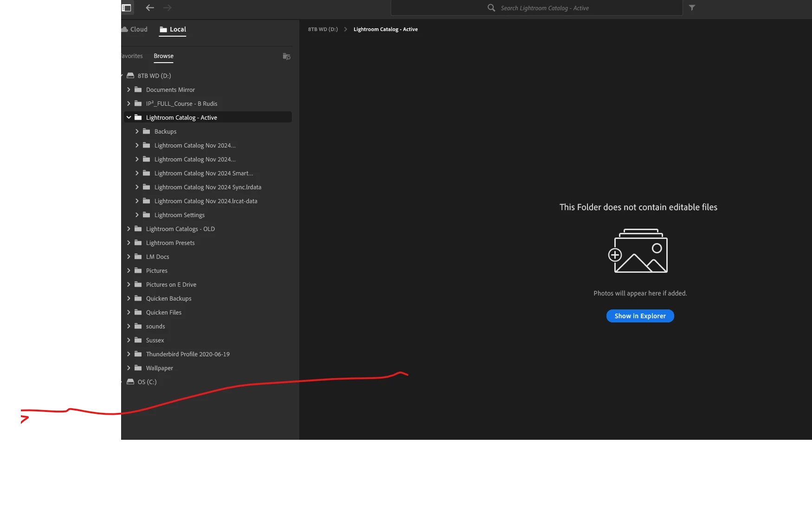
Task: Select Lightroom Catalog Nov 2024 Sync.lrdata folder
Action: pos(208,187)
